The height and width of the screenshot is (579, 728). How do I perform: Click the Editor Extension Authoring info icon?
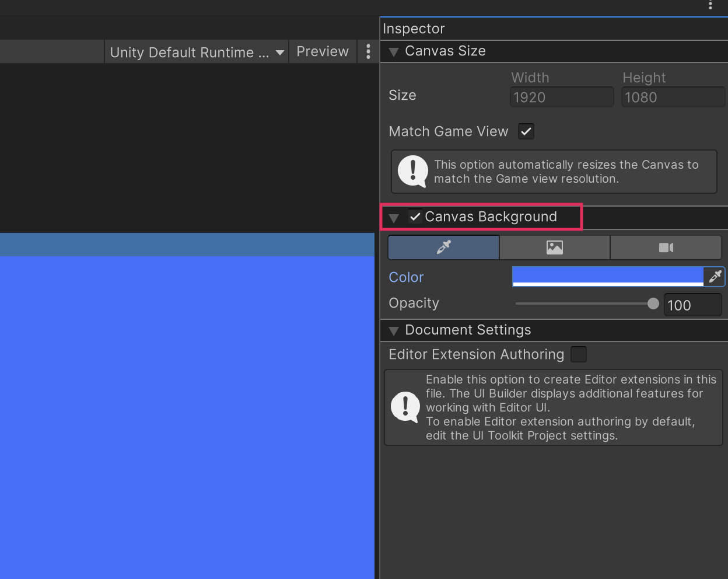pyautogui.click(x=405, y=407)
